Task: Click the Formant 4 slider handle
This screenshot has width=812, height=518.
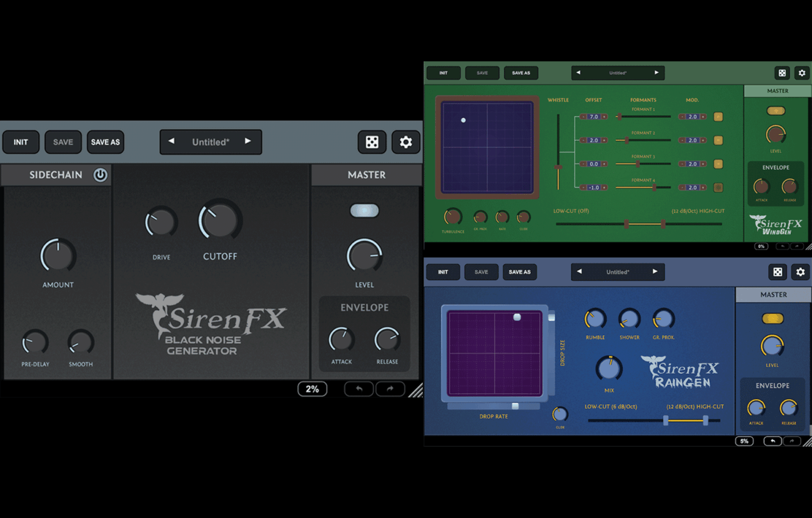Action: coord(655,187)
